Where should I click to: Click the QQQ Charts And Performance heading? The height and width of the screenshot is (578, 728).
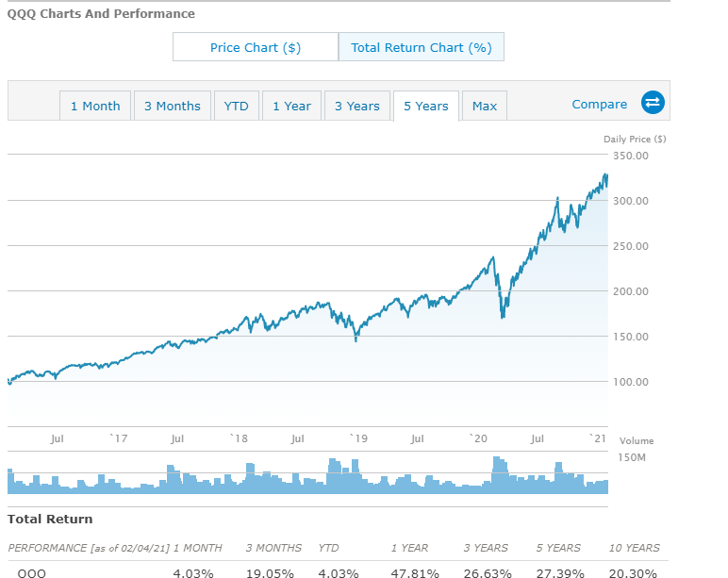pos(101,13)
